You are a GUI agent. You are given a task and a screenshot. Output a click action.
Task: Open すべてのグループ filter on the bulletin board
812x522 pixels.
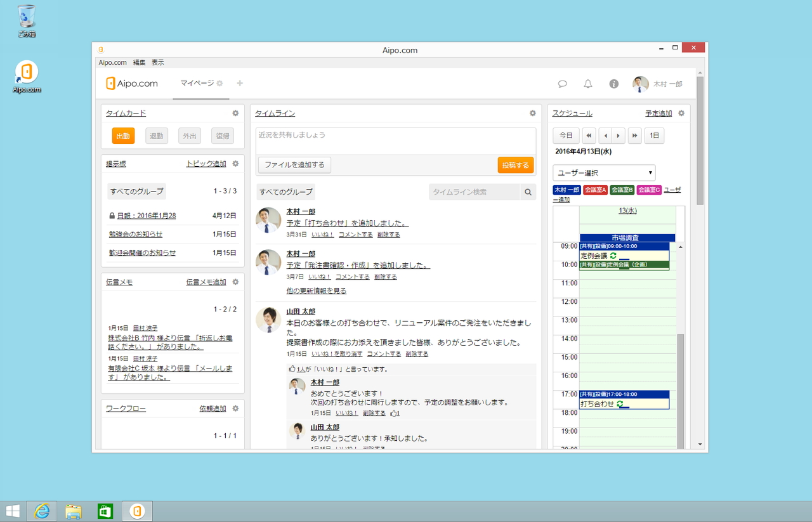tap(136, 191)
